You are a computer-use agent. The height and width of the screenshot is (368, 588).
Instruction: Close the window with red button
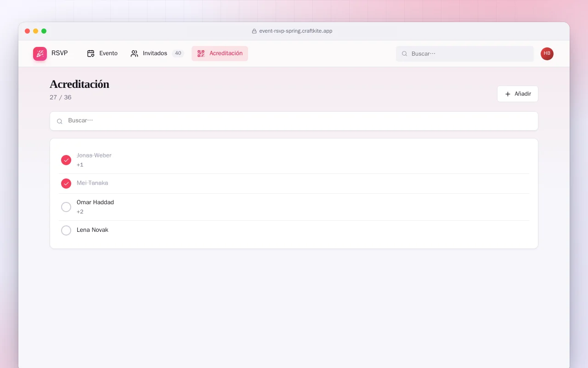[x=28, y=31]
